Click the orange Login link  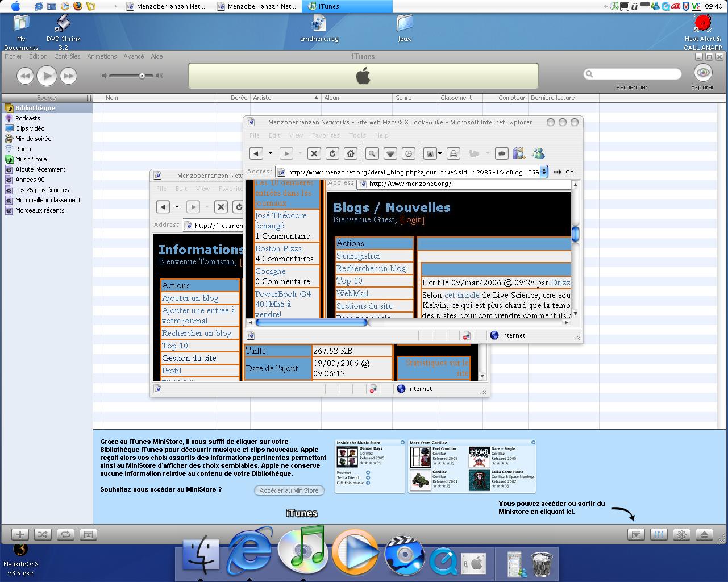412,219
